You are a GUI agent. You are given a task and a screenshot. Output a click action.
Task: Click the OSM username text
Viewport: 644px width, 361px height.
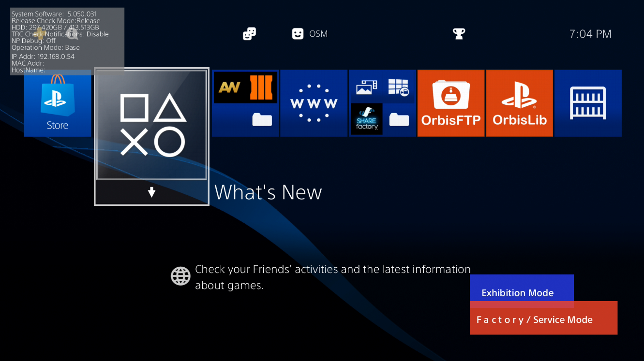point(318,34)
